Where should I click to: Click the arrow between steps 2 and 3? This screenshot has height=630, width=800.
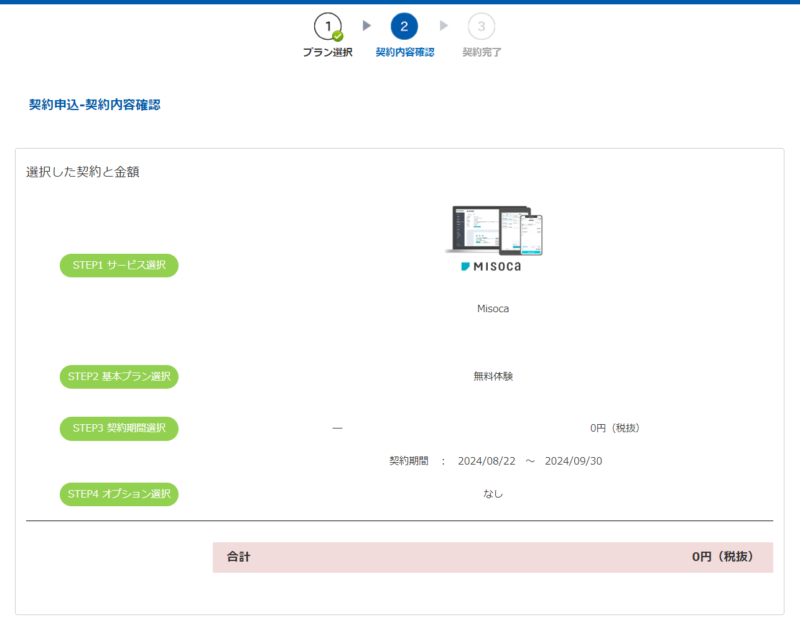(444, 25)
